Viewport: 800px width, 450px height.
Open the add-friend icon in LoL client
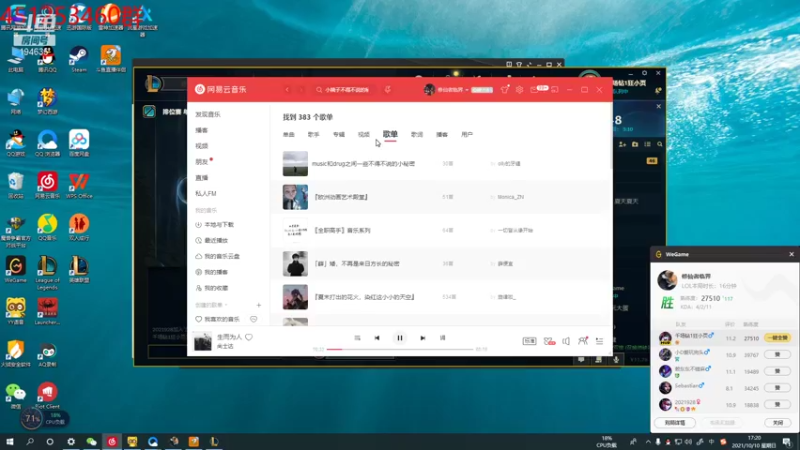[622, 144]
